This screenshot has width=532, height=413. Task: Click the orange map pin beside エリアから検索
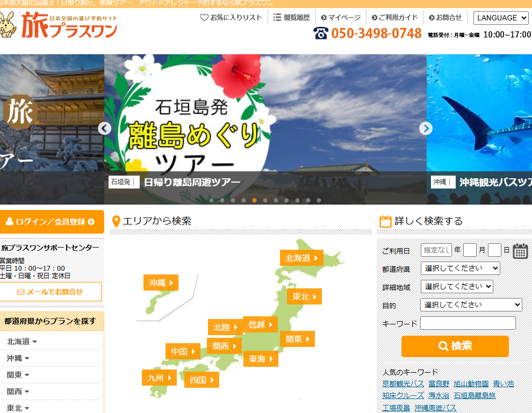115,220
